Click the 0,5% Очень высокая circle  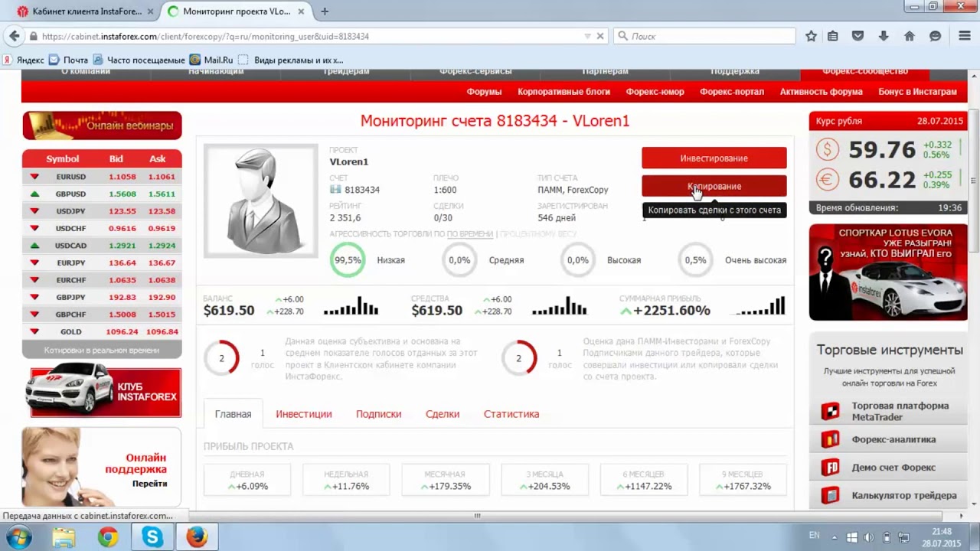pyautogui.click(x=695, y=260)
